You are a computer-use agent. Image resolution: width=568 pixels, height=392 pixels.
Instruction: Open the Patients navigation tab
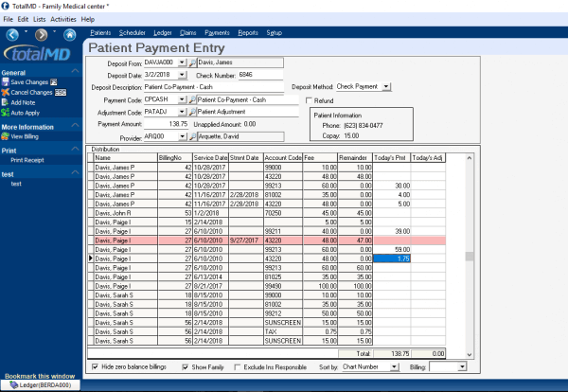coord(100,33)
